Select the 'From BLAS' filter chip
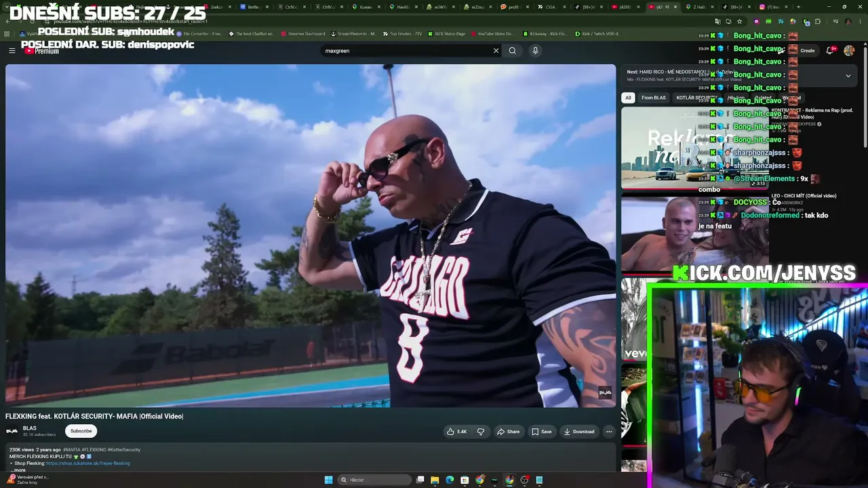The height and width of the screenshot is (488, 868). click(654, 98)
